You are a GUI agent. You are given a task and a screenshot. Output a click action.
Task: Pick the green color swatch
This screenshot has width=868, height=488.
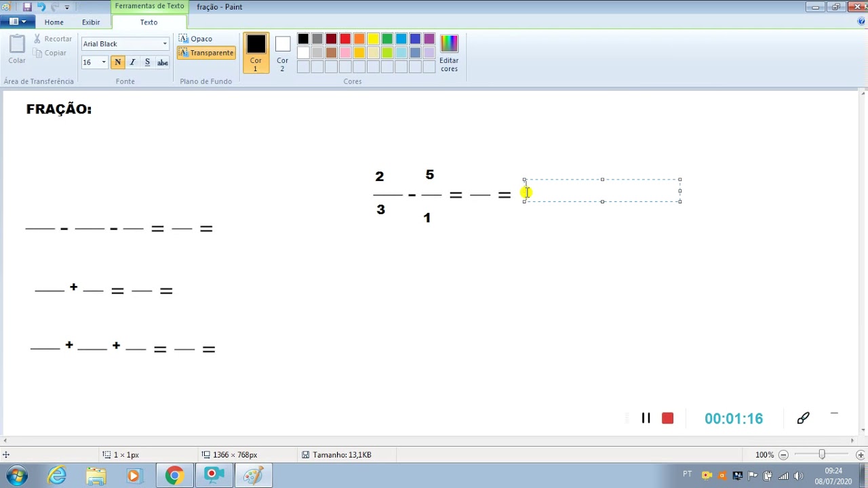point(387,39)
